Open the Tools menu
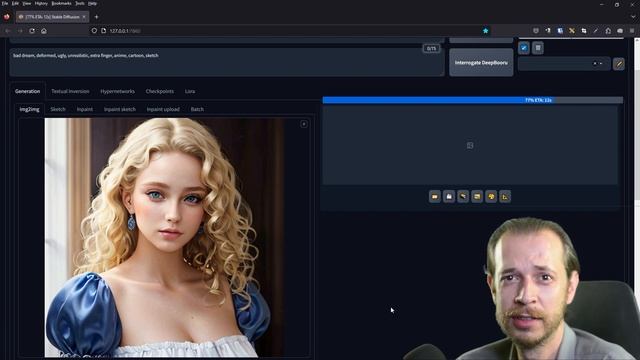The width and height of the screenshot is (640, 360). [x=80, y=3]
